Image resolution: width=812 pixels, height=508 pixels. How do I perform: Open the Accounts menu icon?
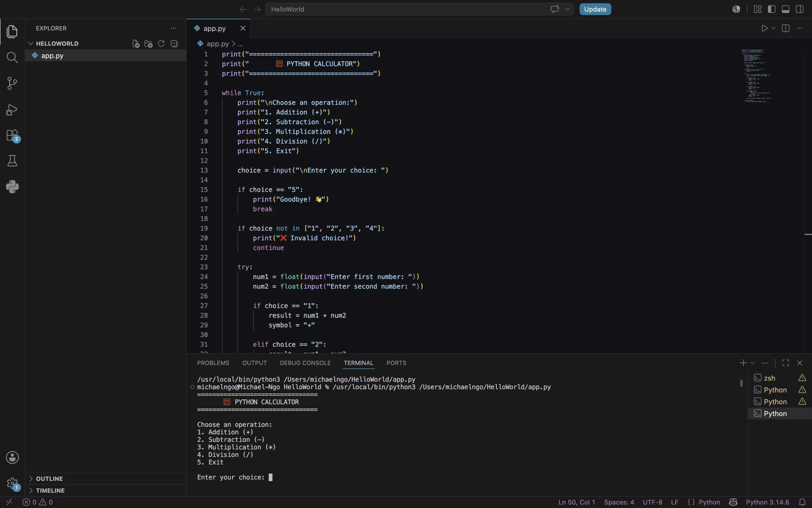12,458
